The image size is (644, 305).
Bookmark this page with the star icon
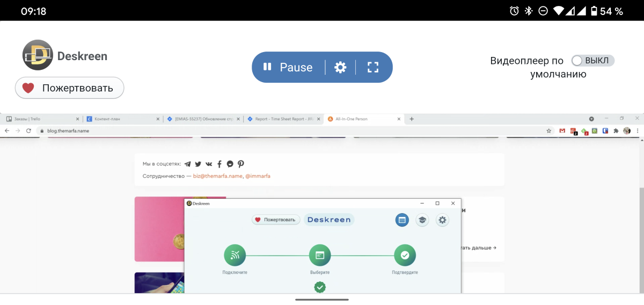coord(548,130)
